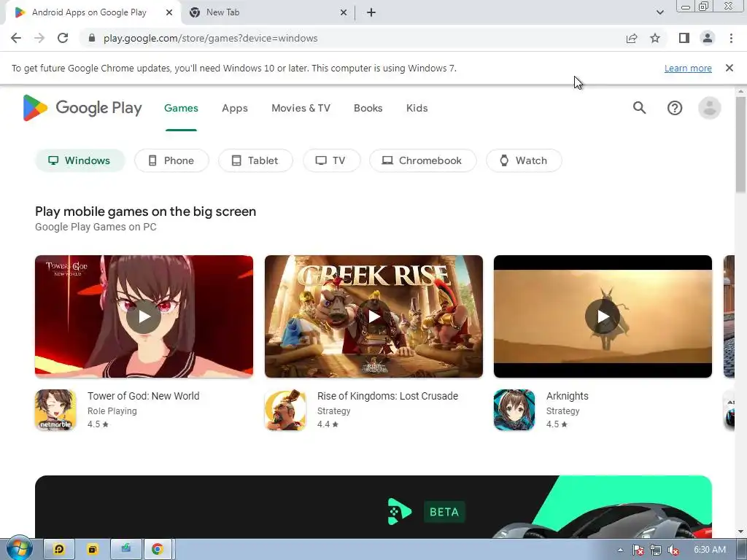Click the green monitor app taskbar icon
The width and height of the screenshot is (747, 560).
125,550
